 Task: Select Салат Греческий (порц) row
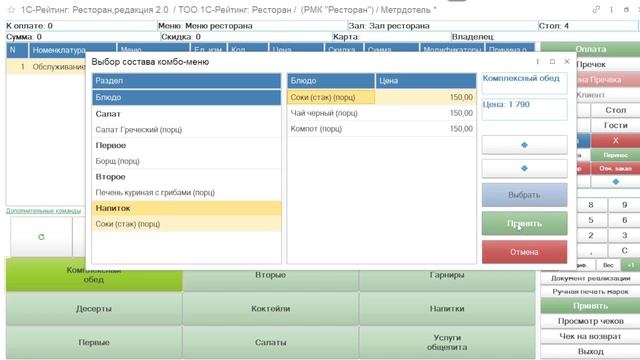pyautogui.click(x=187, y=130)
